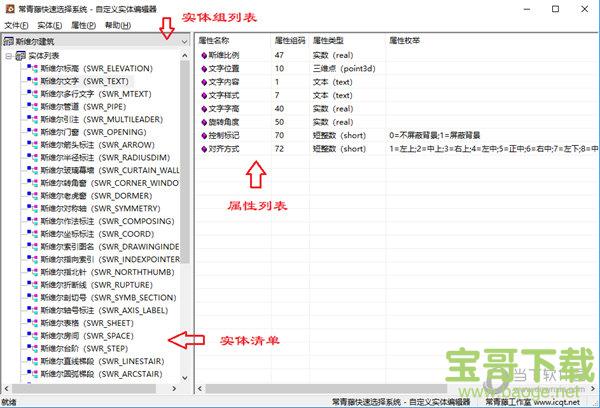This screenshot has width=600, height=408.
Task: Click diamond icon of 旋转角度 property
Action: [204, 122]
